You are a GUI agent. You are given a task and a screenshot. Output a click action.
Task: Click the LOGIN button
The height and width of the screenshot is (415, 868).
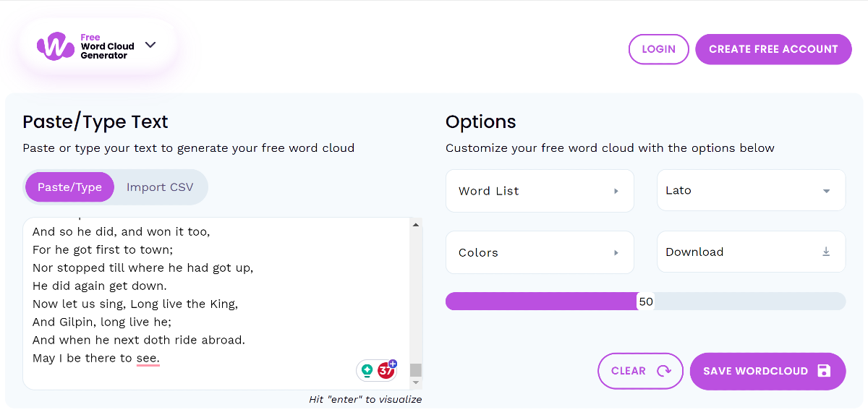pos(658,49)
